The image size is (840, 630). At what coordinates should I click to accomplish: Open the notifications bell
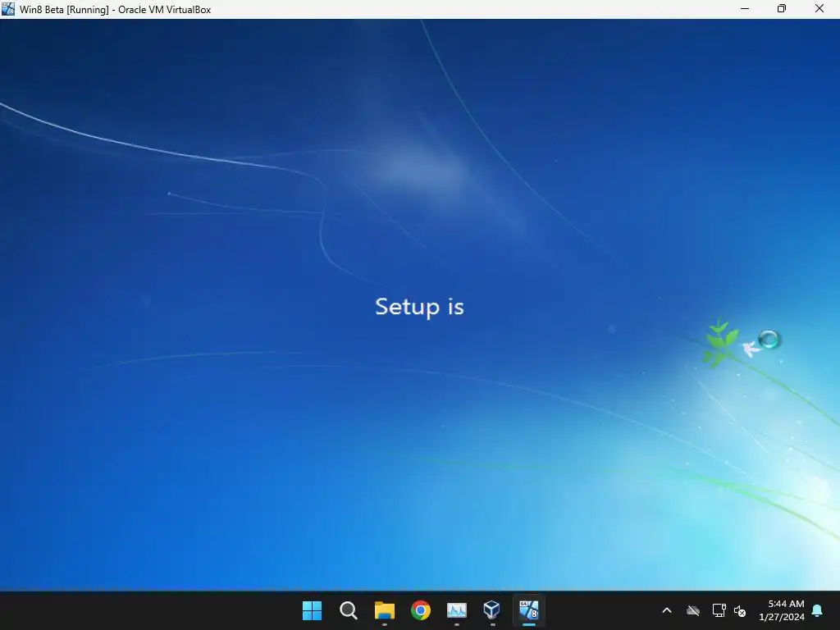pyautogui.click(x=818, y=610)
